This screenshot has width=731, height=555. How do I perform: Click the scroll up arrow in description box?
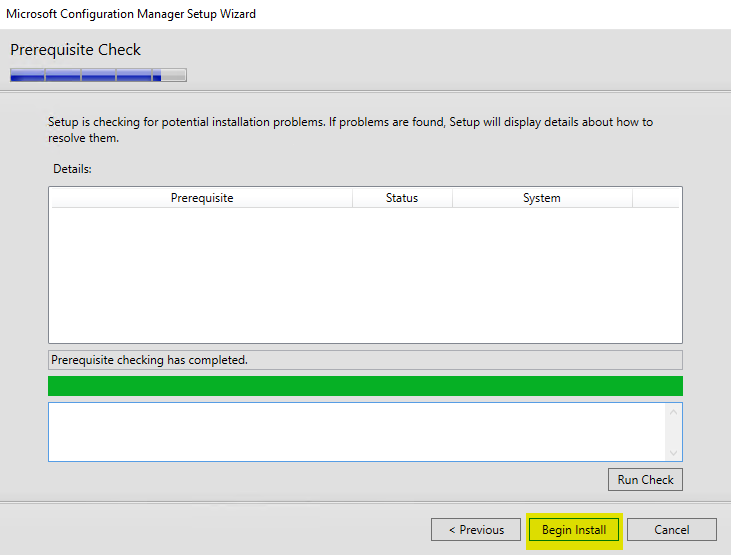tap(673, 412)
